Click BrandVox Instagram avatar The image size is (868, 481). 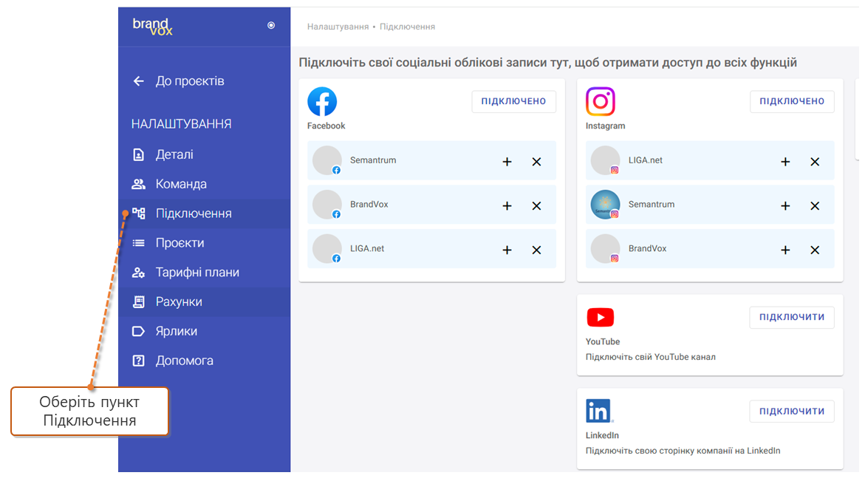point(606,249)
